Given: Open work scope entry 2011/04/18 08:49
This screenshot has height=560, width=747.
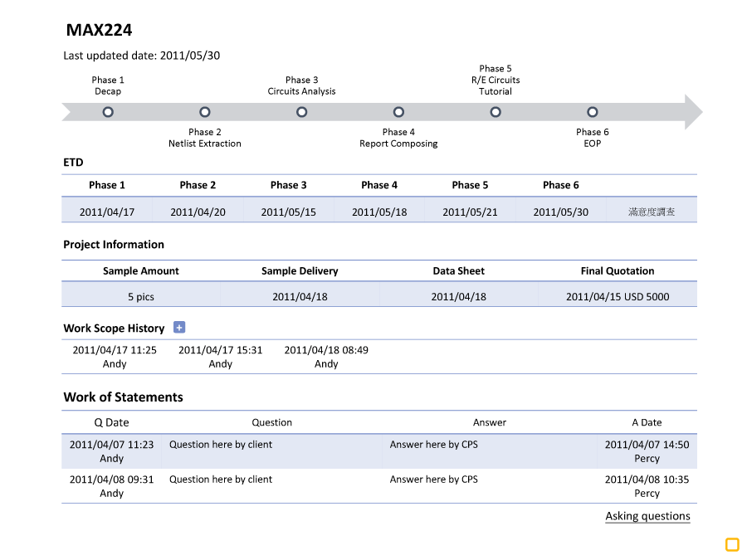Looking at the screenshot, I should [x=326, y=357].
